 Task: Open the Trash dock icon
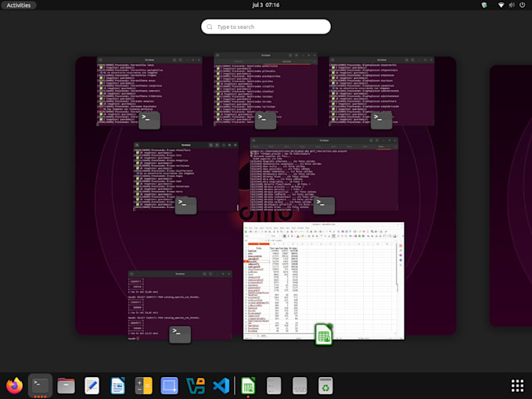pos(325,386)
